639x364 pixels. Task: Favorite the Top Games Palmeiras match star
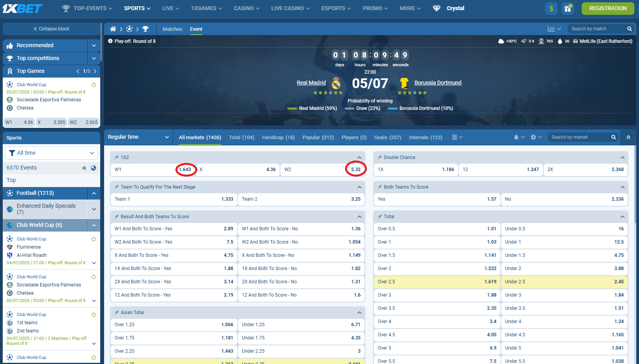94,85
